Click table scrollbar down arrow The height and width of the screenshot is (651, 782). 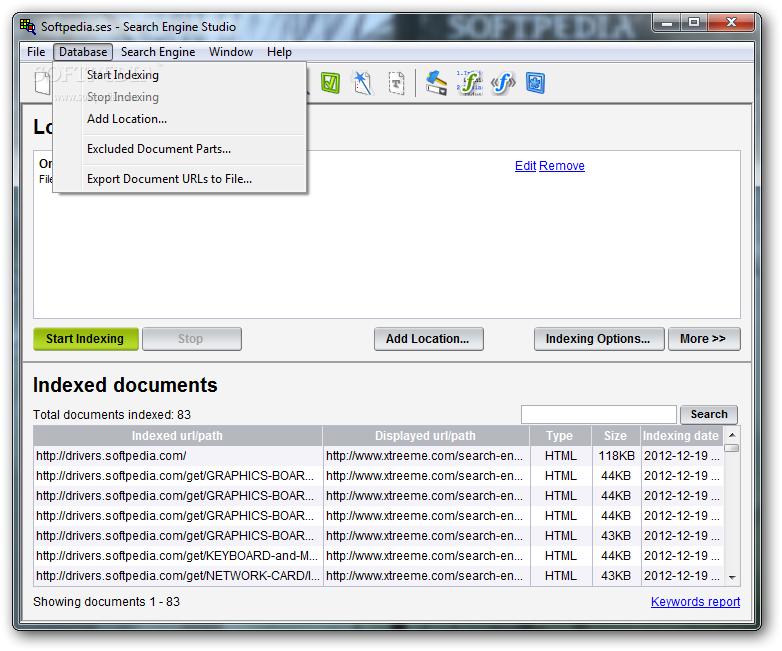pos(732,577)
